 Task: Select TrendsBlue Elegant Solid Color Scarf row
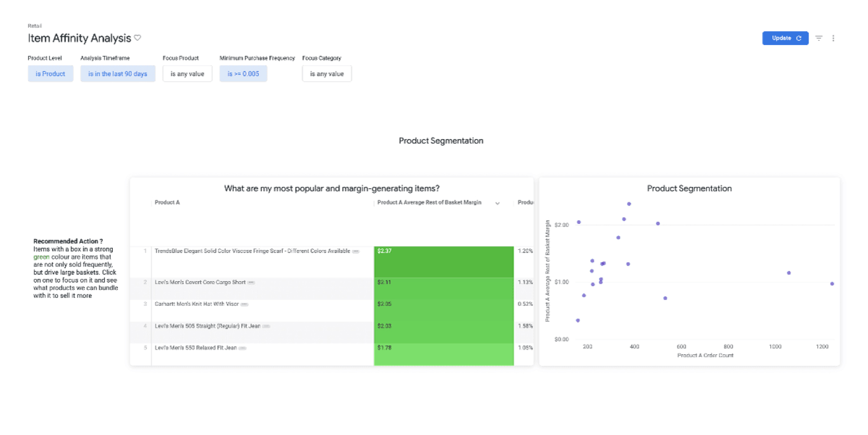(x=252, y=251)
